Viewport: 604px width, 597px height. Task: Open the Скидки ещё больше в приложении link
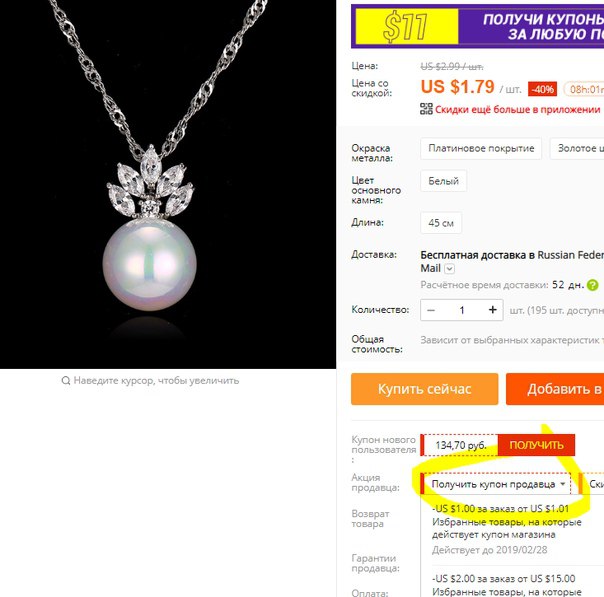coord(517,109)
